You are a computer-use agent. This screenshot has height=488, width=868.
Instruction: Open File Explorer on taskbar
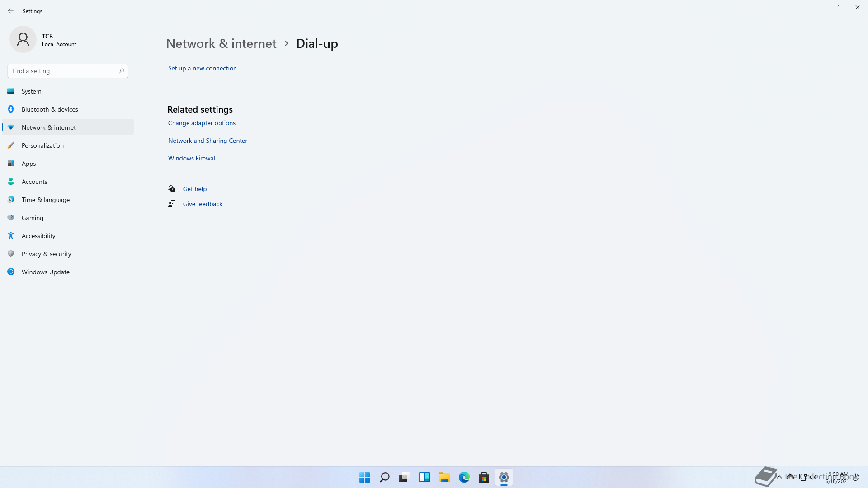pyautogui.click(x=444, y=477)
